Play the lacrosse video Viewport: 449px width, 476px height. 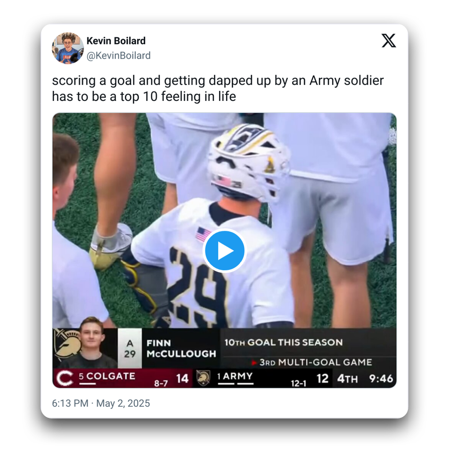224,251
